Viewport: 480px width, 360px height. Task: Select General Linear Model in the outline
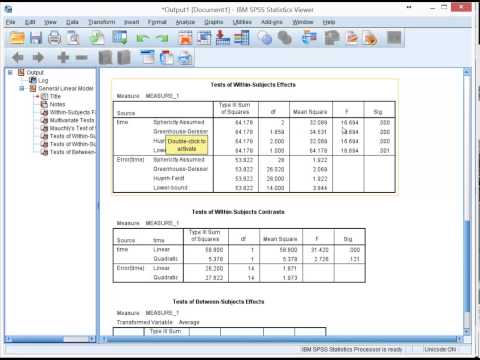[66, 88]
